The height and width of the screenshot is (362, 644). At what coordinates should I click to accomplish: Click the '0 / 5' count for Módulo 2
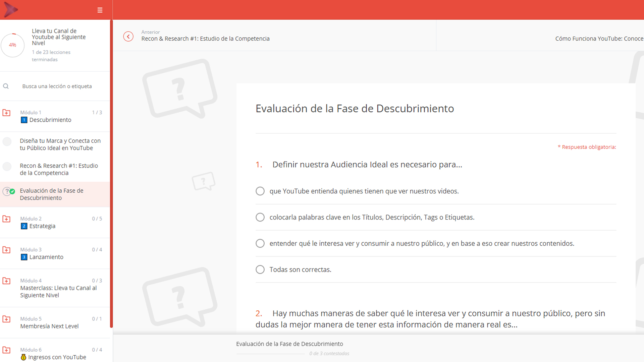coord(97,219)
